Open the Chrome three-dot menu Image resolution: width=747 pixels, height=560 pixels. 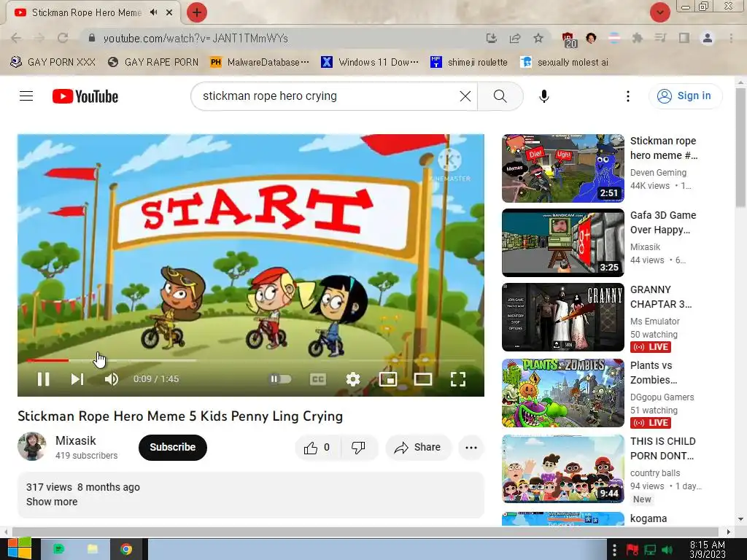tap(731, 38)
